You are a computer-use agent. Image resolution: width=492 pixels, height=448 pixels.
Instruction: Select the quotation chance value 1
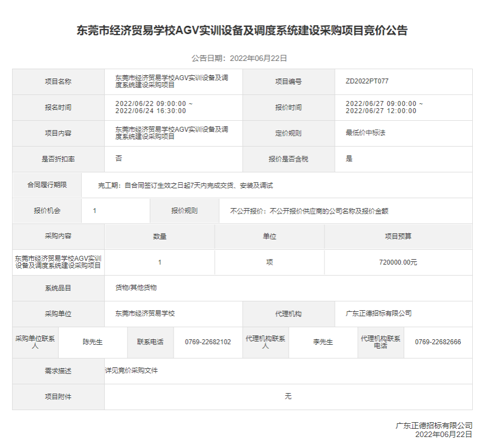(94, 211)
